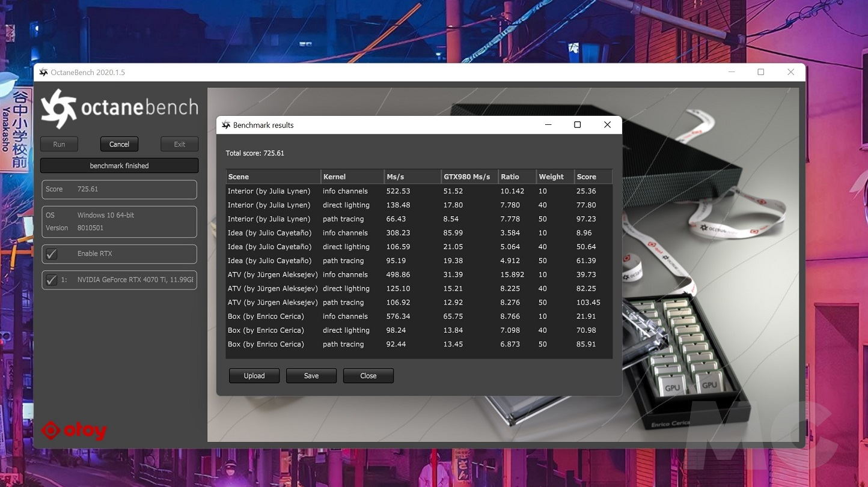Click the Ms/s column header

click(x=412, y=177)
